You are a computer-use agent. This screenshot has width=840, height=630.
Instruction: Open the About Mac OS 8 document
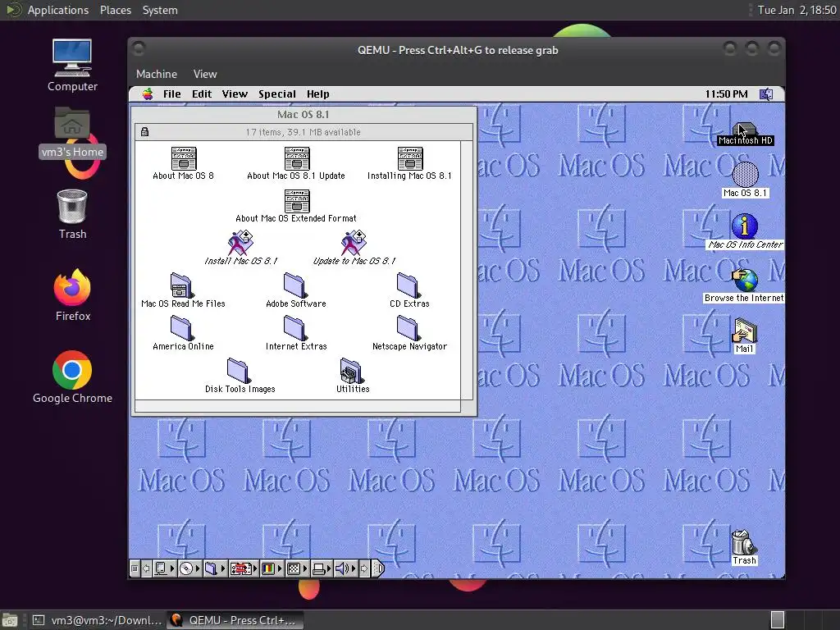pos(183,163)
